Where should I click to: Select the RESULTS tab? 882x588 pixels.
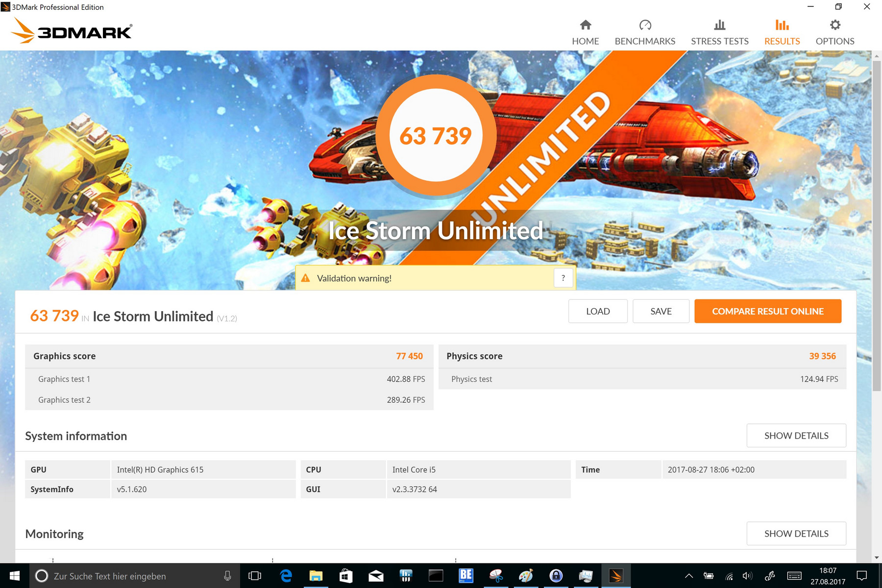point(782,33)
